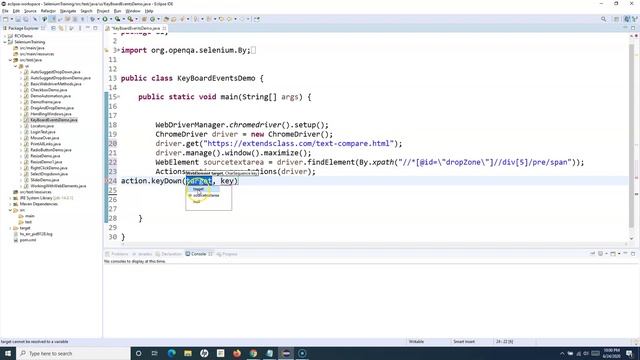Open the Source menu
The width and height of the screenshot is (640, 360).
coord(30,11)
